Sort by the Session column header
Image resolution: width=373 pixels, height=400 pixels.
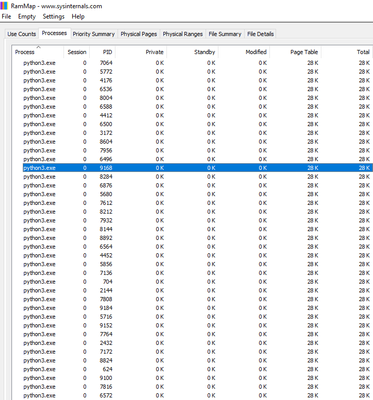tap(76, 52)
